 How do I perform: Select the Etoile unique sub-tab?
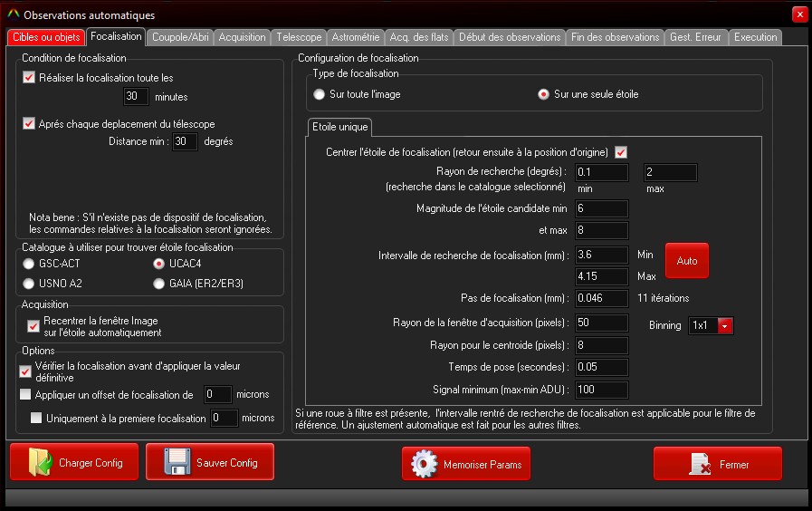[x=339, y=127]
